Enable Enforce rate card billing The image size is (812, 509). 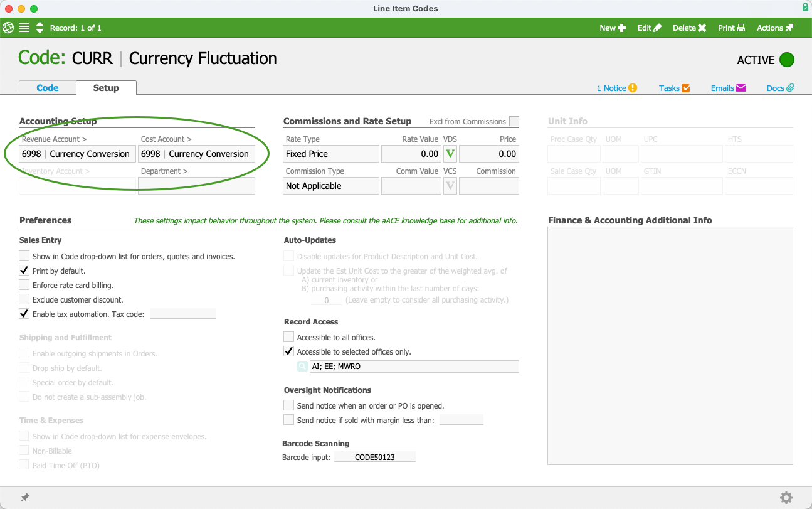[24, 285]
